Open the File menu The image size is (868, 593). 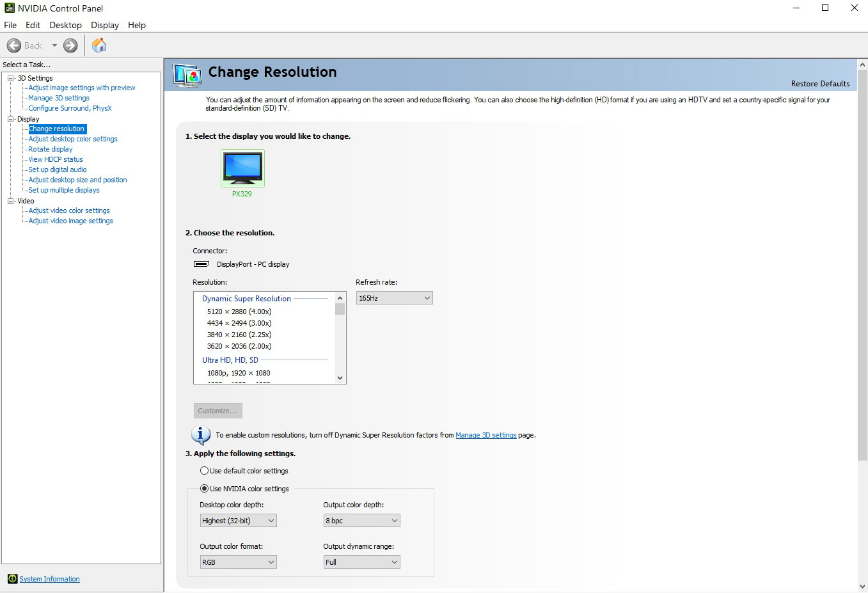(10, 25)
